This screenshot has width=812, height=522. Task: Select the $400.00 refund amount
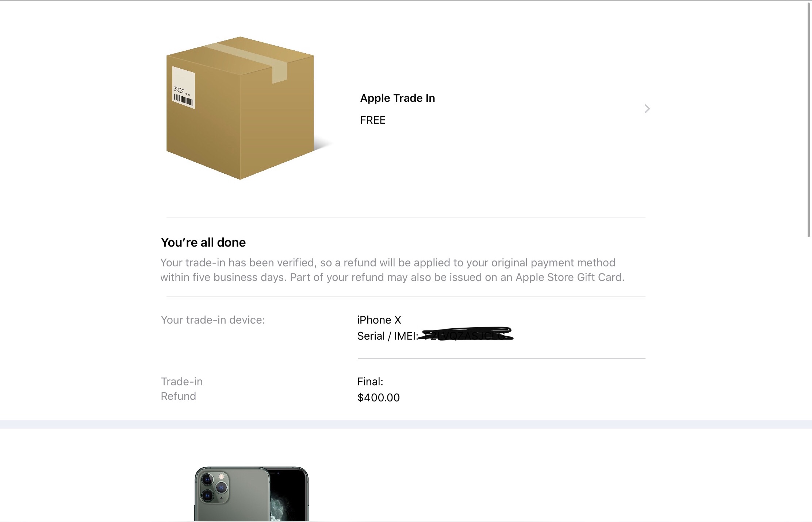click(x=378, y=398)
